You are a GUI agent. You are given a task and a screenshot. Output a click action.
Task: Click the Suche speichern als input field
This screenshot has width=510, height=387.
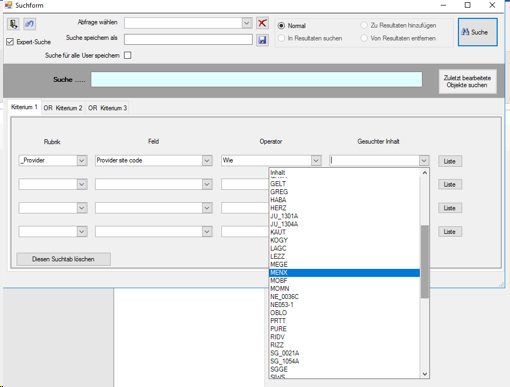188,39
